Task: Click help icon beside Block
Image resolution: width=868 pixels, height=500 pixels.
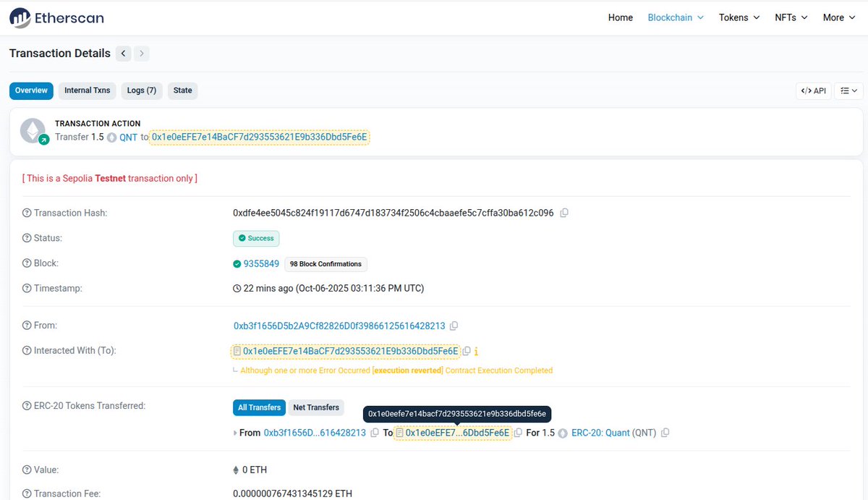Action: [27, 263]
